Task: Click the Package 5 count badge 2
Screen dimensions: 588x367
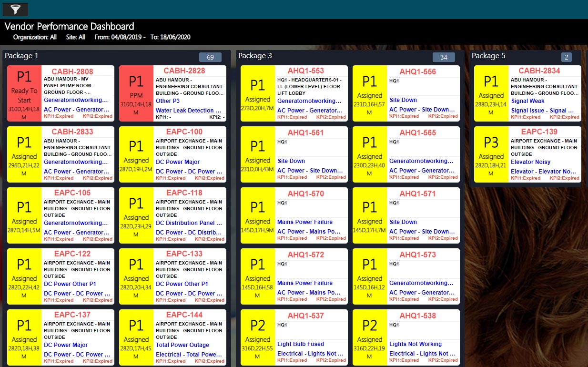Action: [x=567, y=57]
